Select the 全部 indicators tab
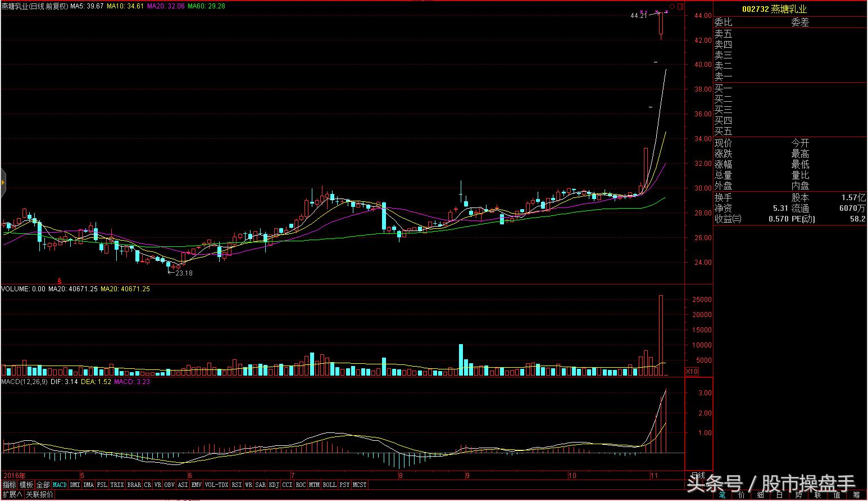Image resolution: width=868 pixels, height=501 pixels. [x=43, y=485]
